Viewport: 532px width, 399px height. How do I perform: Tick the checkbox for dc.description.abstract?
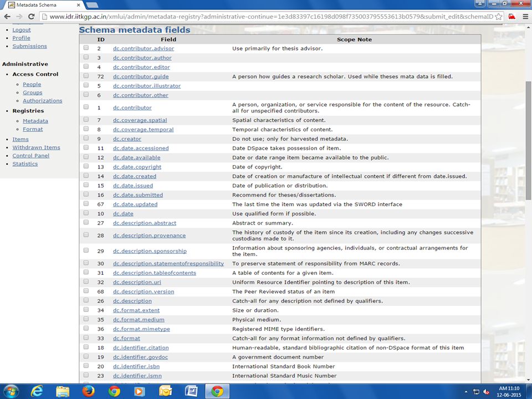pos(86,222)
